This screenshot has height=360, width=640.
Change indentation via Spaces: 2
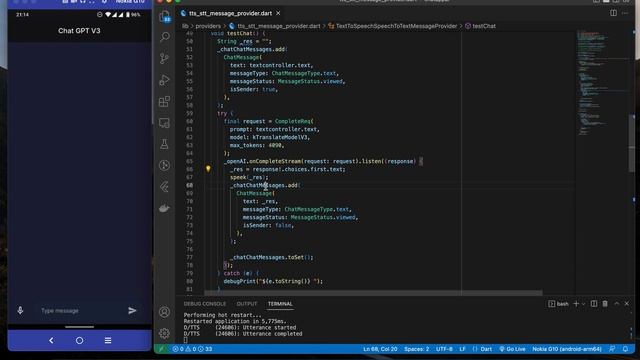(416, 349)
